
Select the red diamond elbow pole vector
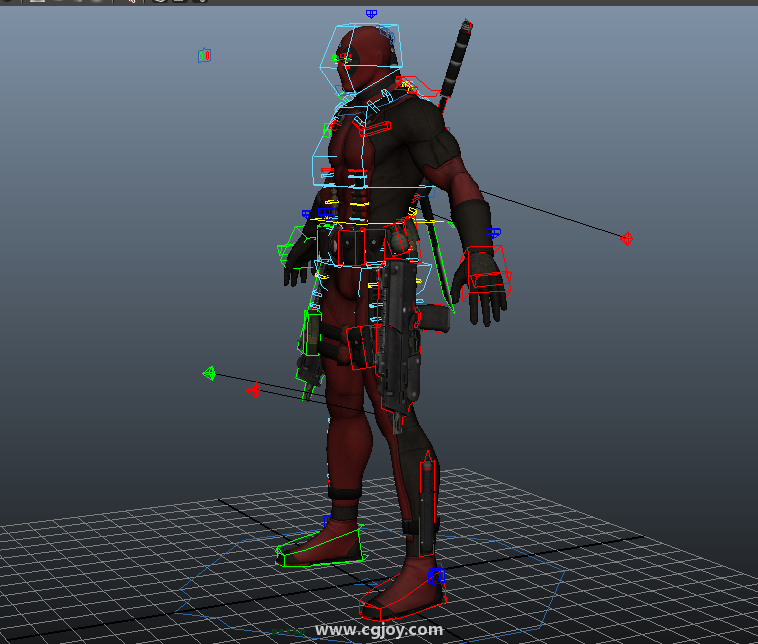tap(627, 238)
